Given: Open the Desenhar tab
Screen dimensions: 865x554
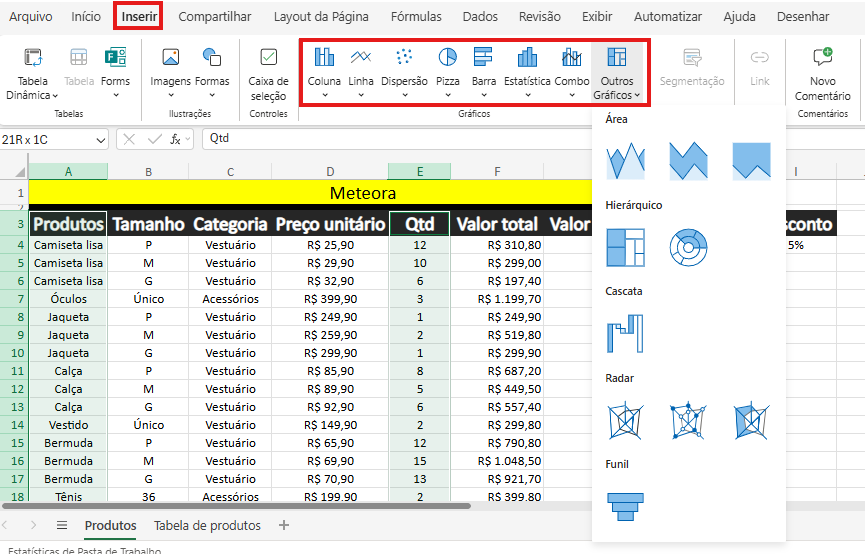Looking at the screenshot, I should click(803, 17).
